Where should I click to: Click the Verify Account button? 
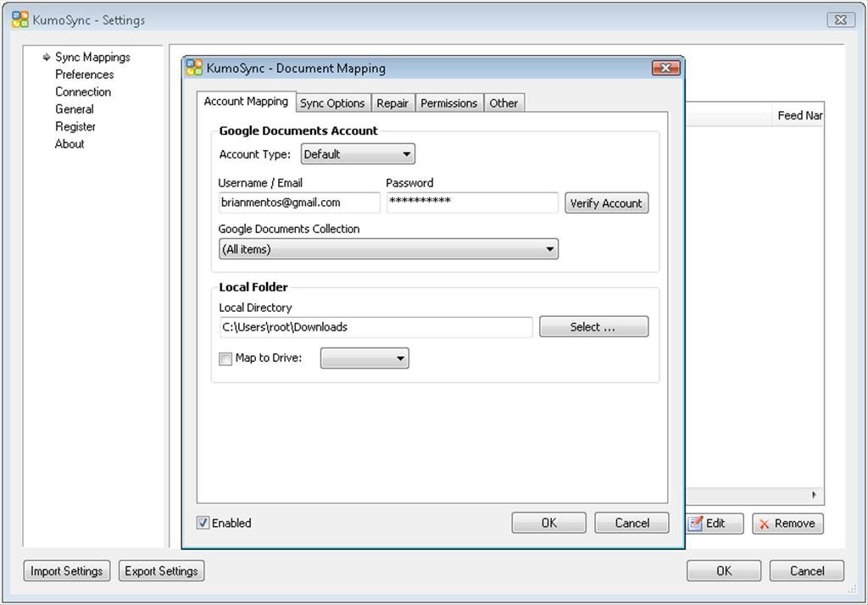coord(606,203)
